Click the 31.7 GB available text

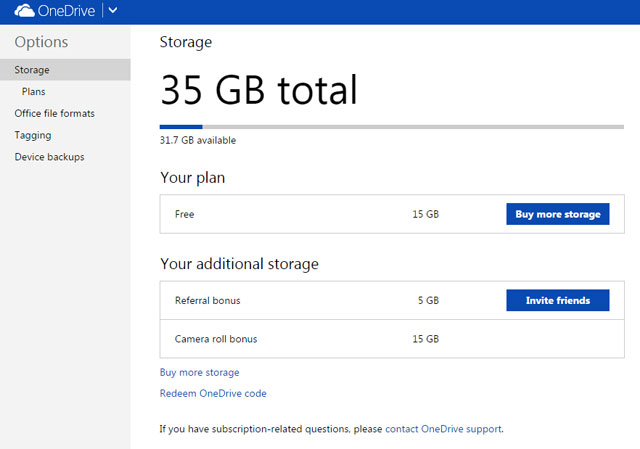198,141
